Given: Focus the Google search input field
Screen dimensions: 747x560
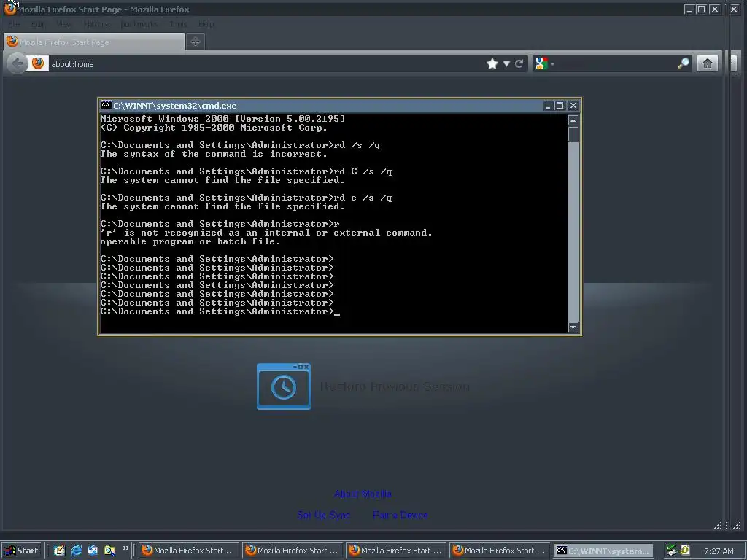Looking at the screenshot, I should pos(616,64).
